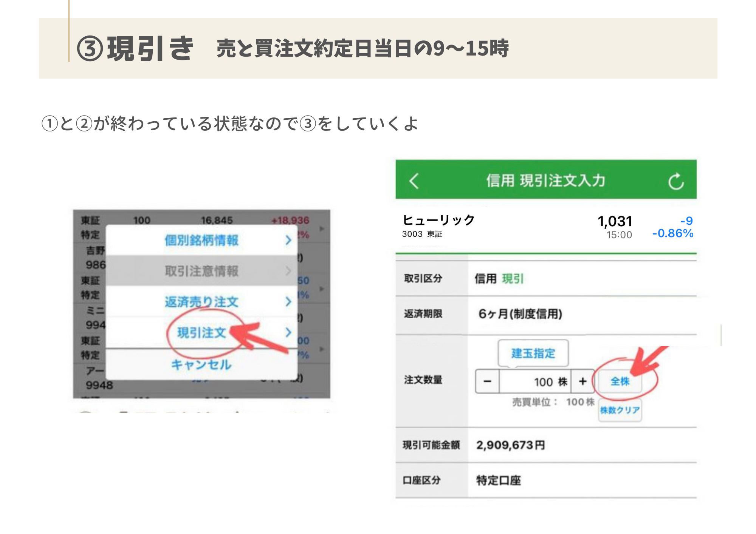Tap the back arrow in green header
756x534 pixels.
coord(414,181)
